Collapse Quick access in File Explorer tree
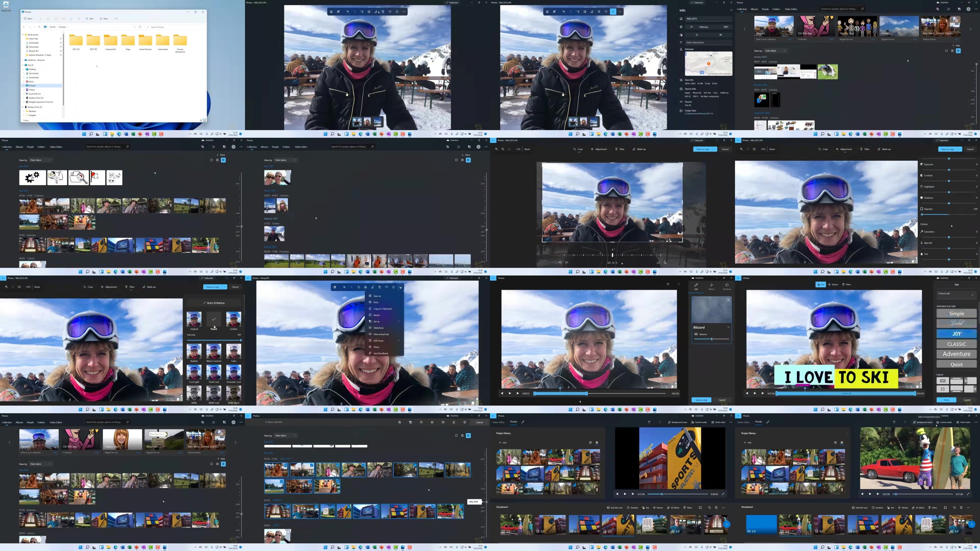The width and height of the screenshot is (980, 551). 23,35
